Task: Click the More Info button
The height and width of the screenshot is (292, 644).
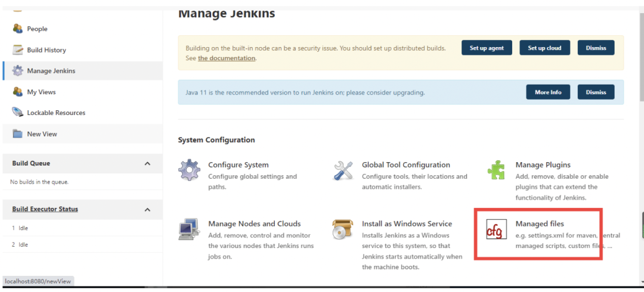Action: [547, 92]
